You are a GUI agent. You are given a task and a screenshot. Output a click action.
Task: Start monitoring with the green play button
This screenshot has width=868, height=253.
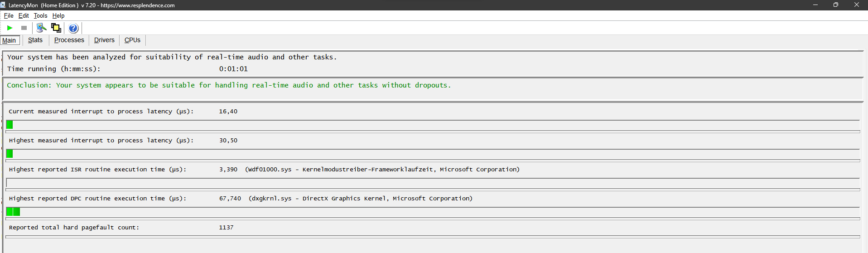point(10,28)
